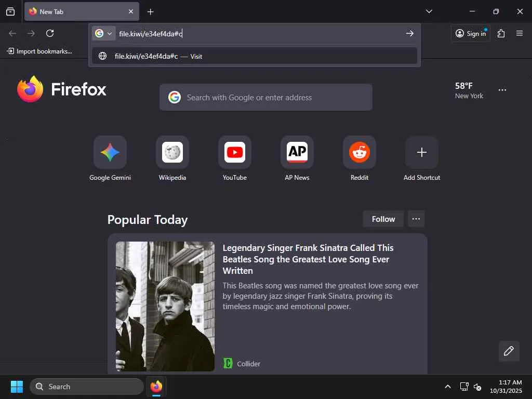This screenshot has width=532, height=399.
Task: Reload the current page
Action: [50, 33]
